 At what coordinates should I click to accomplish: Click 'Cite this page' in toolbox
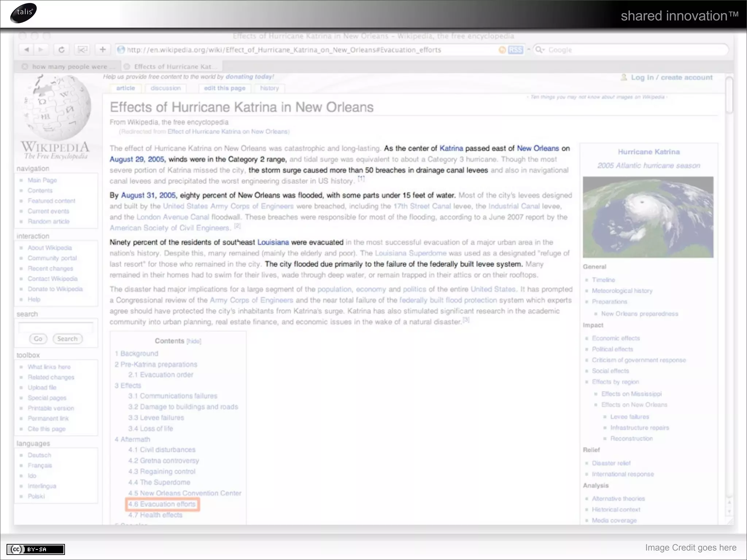tap(47, 429)
